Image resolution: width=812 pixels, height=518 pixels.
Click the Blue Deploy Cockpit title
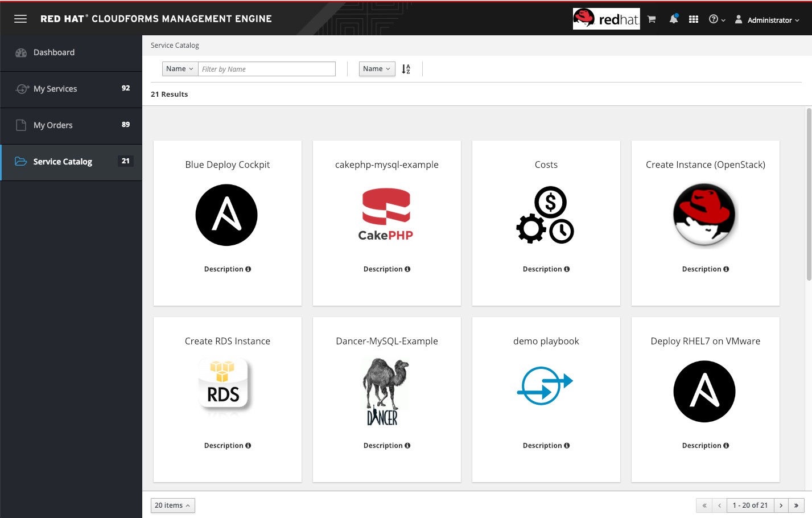pyautogui.click(x=228, y=165)
